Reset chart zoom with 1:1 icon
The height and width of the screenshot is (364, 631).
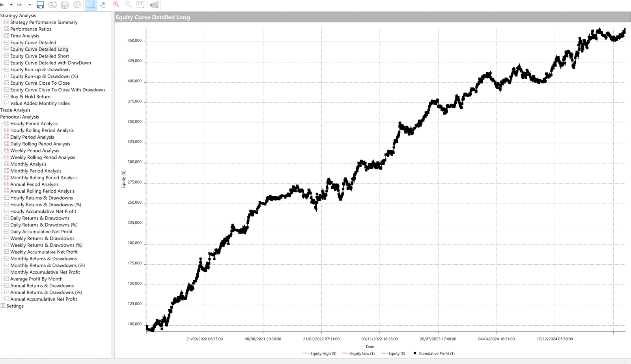pos(140,5)
